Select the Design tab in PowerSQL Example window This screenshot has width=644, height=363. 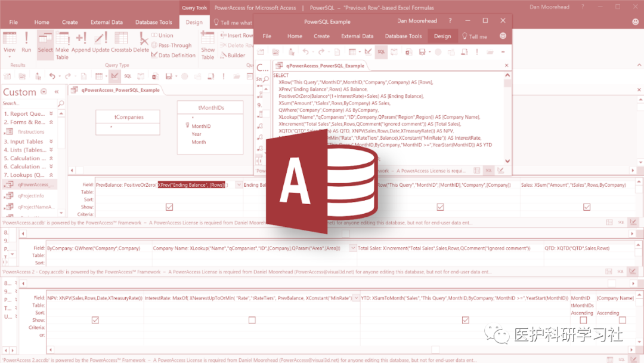click(x=442, y=36)
